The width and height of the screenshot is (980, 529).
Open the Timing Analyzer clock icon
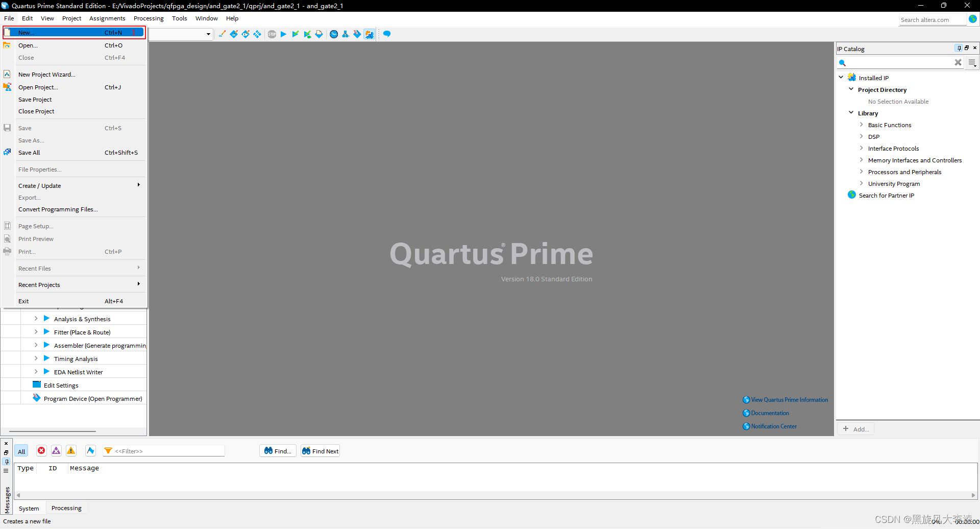tap(334, 34)
